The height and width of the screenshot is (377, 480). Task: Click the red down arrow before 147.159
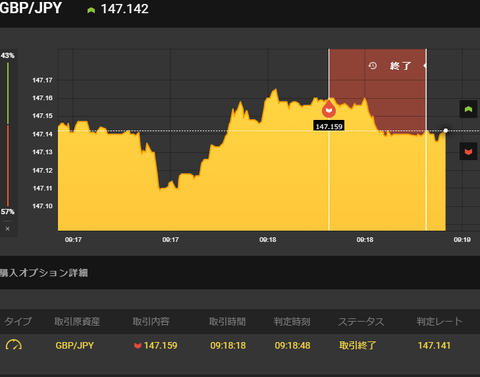pyautogui.click(x=137, y=346)
